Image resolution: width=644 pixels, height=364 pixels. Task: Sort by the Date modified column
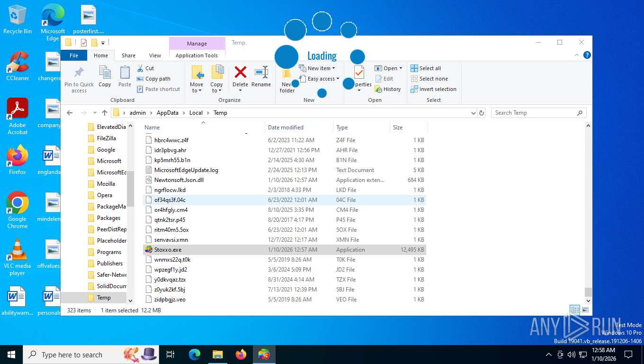pos(299,127)
